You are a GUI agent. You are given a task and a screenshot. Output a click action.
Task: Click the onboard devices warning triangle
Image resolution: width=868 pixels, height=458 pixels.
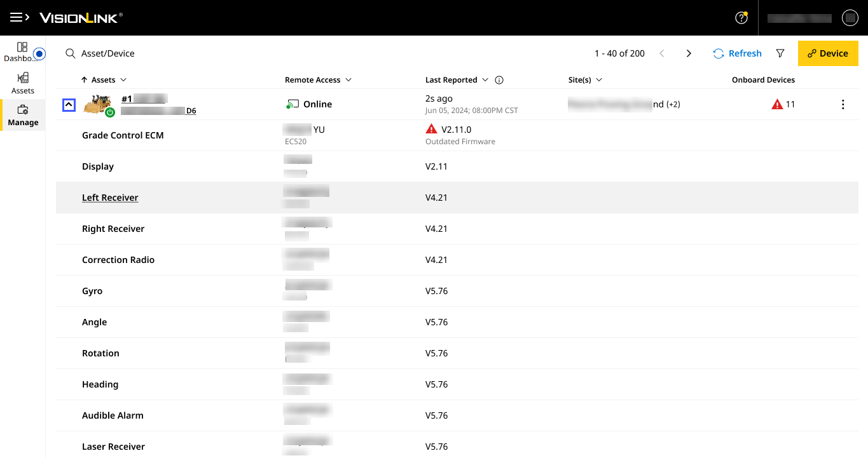(x=776, y=104)
